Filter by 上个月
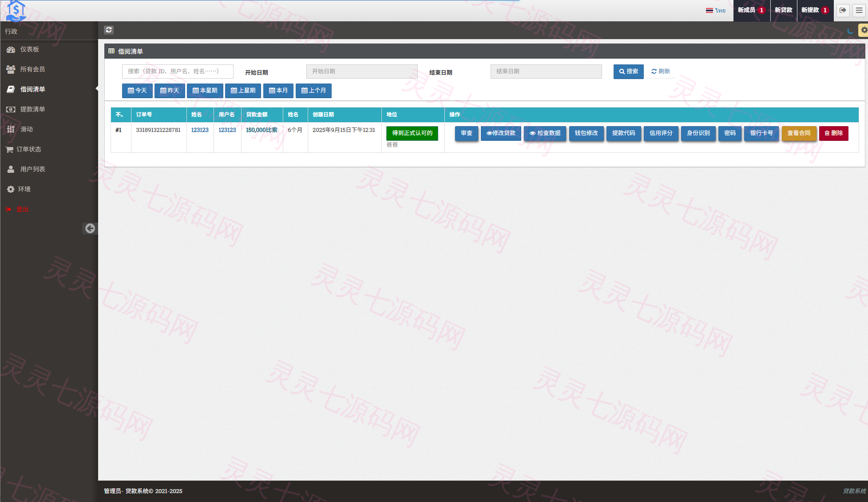This screenshot has width=868, height=502. (313, 91)
